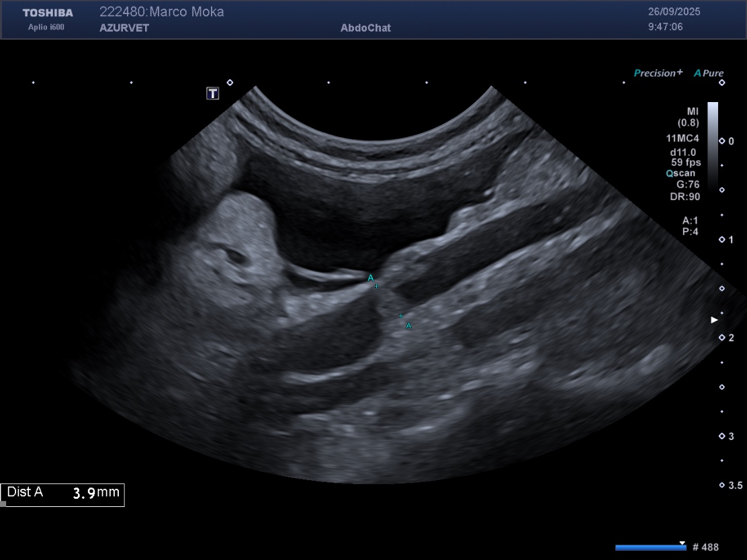The height and width of the screenshot is (560, 747).
Task: Click the Dist A 3.9 mm measurement box
Action: click(62, 494)
